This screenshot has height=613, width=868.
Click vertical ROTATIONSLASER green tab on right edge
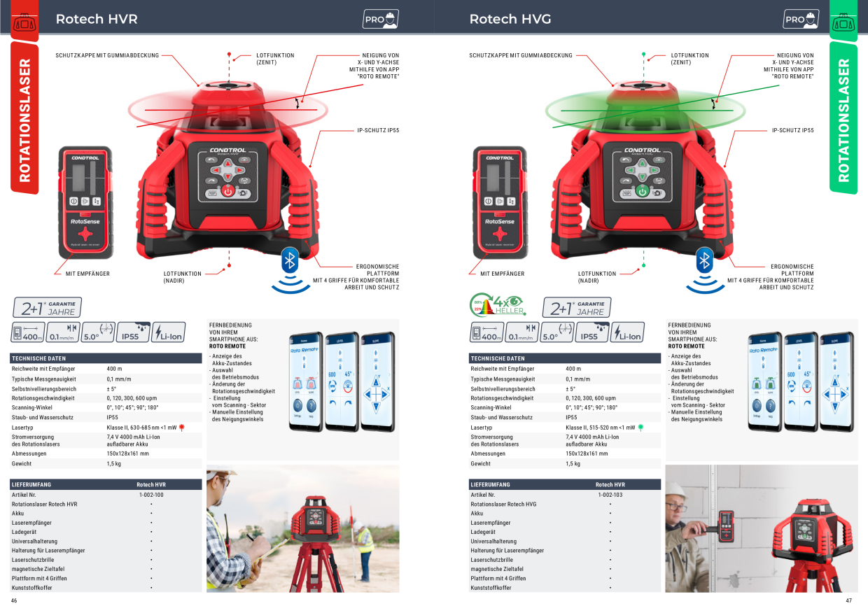tap(843, 119)
